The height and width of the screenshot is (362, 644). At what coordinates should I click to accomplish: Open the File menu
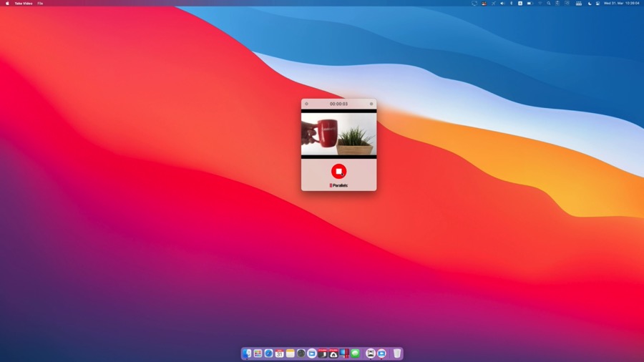40,4
